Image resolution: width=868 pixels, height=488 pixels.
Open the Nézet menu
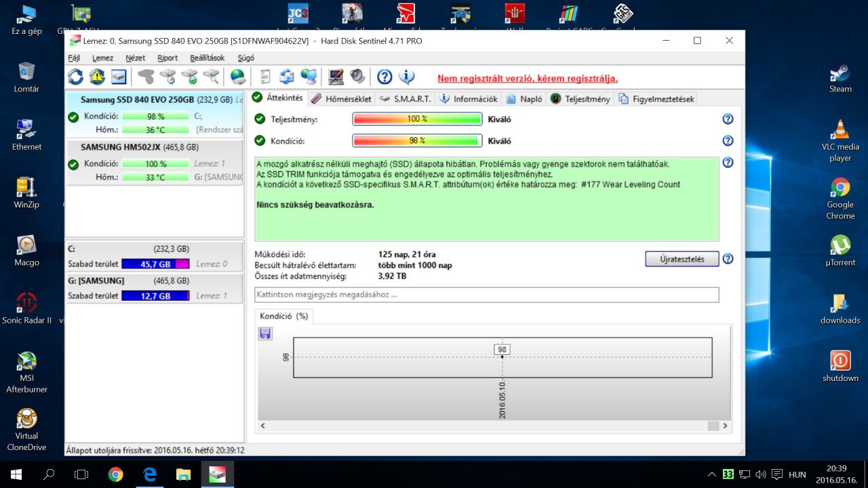pyautogui.click(x=136, y=58)
